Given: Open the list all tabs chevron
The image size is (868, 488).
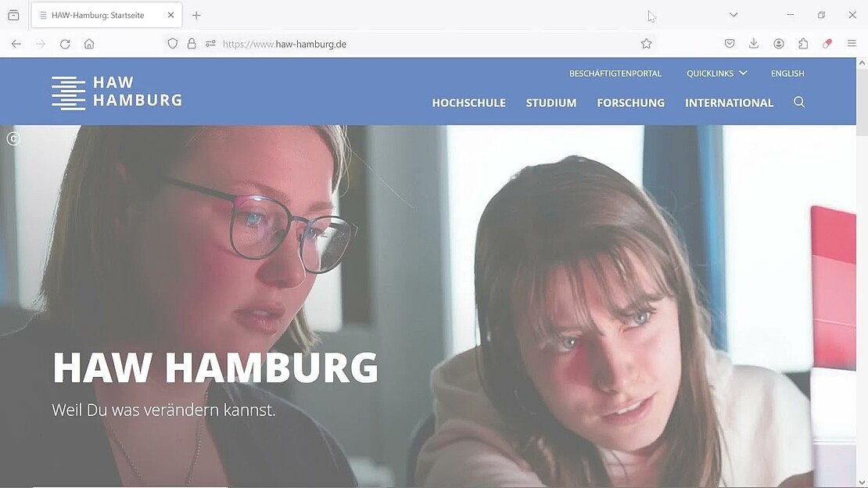Looking at the screenshot, I should click(x=733, y=15).
